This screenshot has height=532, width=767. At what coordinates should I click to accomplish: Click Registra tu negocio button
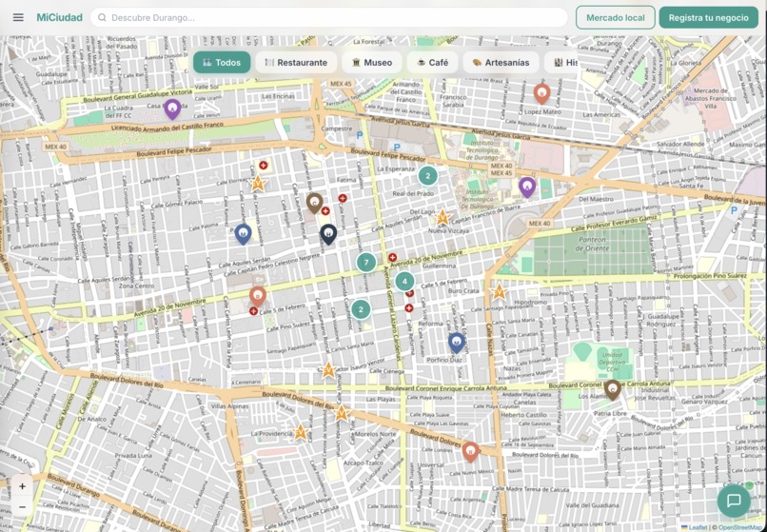(x=708, y=18)
